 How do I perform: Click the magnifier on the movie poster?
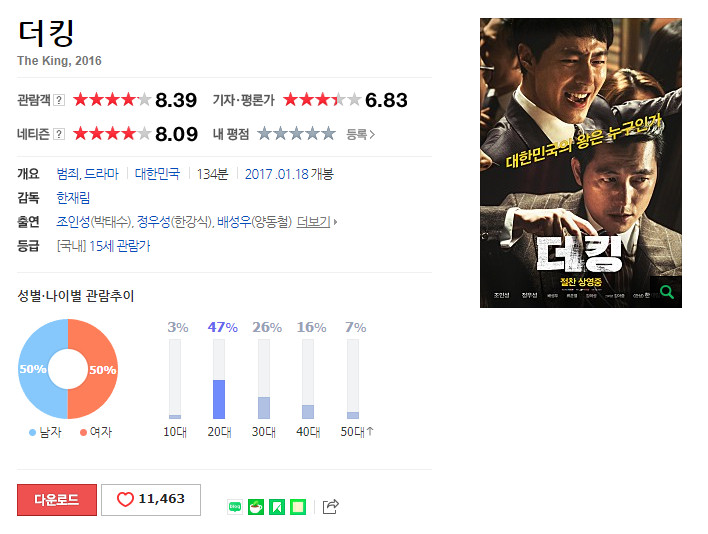(x=666, y=292)
